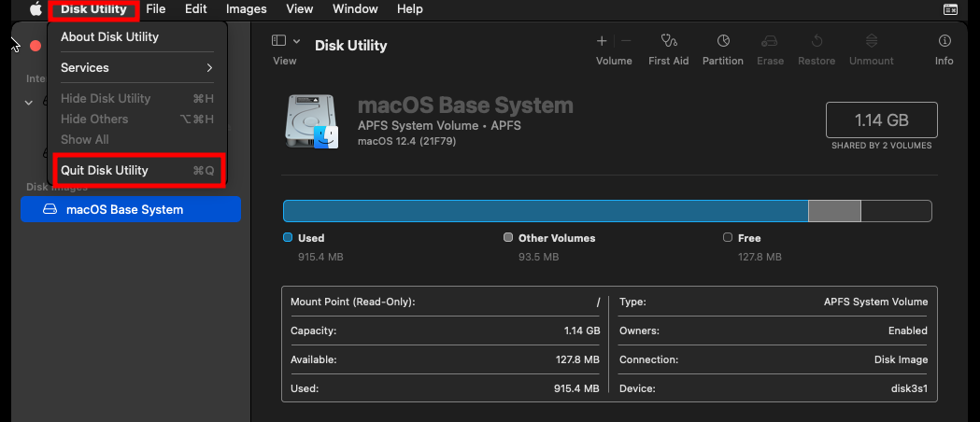
Task: Click the Mount Point (Read-Only) row
Action: 445,302
